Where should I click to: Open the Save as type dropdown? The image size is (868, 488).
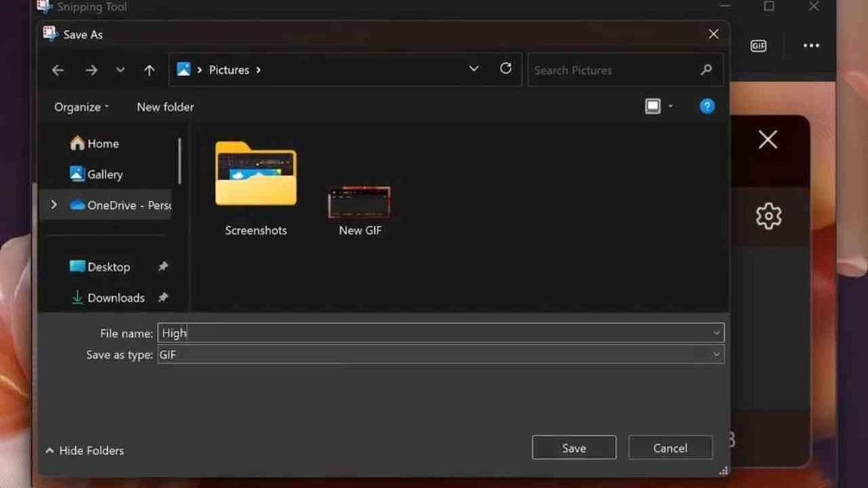715,354
